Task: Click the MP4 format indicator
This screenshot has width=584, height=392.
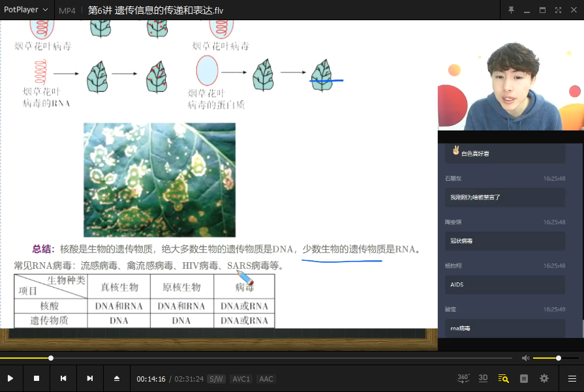Action: 67,10
